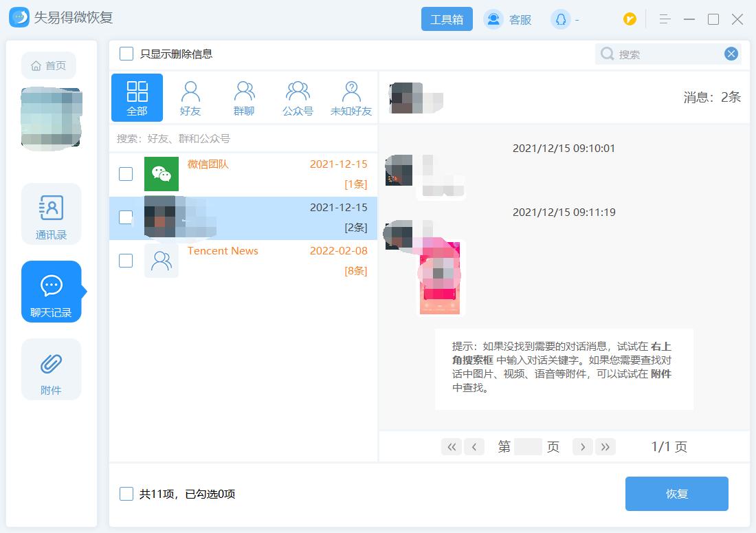Go to the previous page
The height and width of the screenshot is (533, 756).
point(474,446)
